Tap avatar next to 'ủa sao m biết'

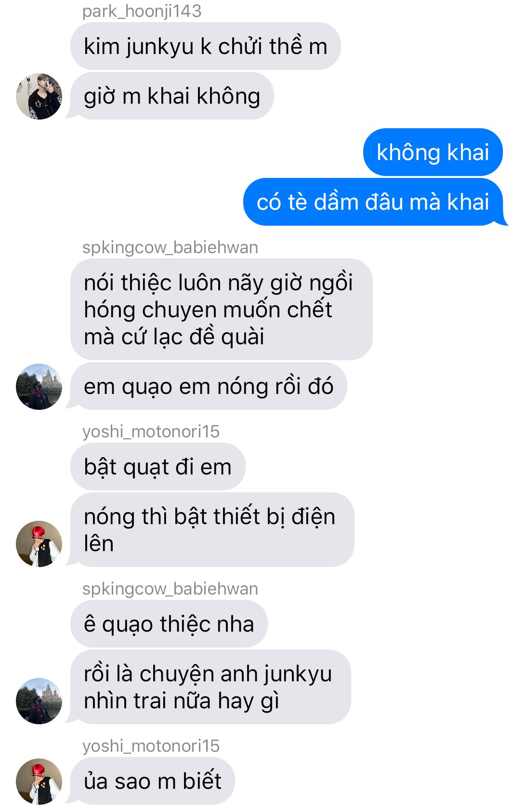click(x=39, y=782)
